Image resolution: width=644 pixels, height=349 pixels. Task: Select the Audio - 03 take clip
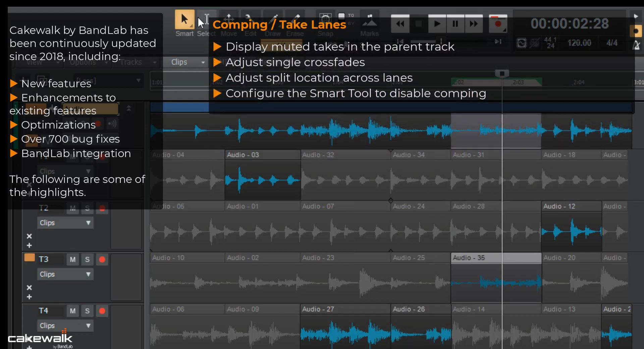click(x=263, y=174)
